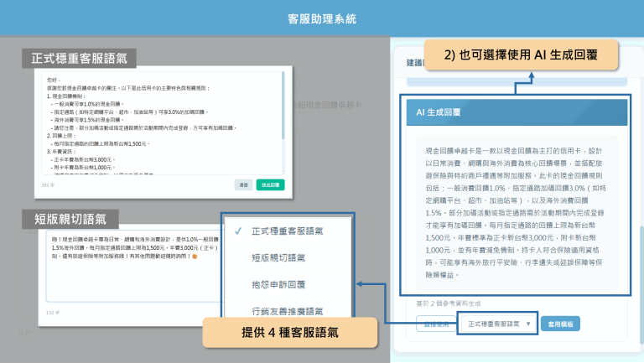The height and width of the screenshot is (363, 644).
Task: Click the 套用模板 button
Action: click(560, 324)
